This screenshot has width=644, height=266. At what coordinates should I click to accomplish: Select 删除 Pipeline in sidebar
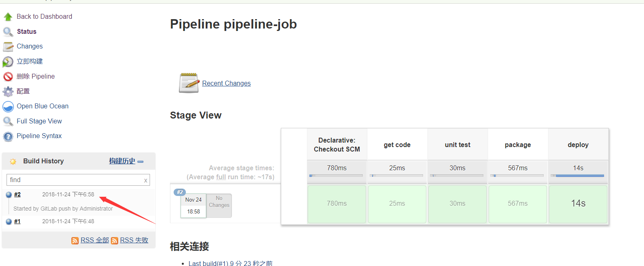pyautogui.click(x=35, y=76)
